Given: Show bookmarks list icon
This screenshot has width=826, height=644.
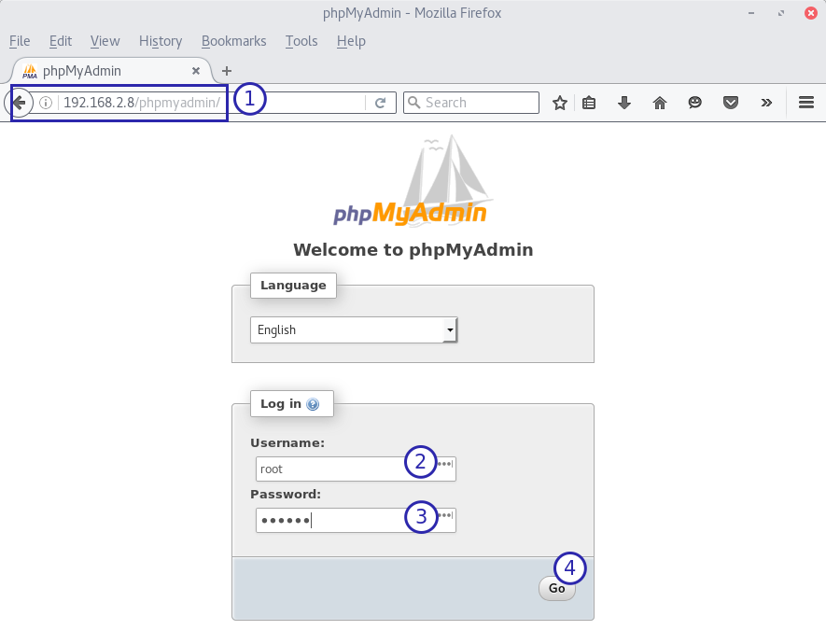Looking at the screenshot, I should coord(589,103).
